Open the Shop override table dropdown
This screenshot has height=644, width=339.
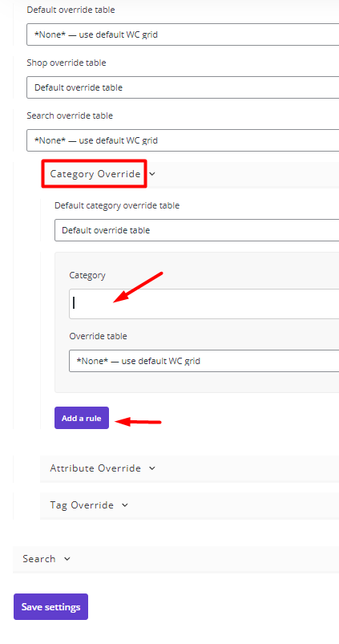[x=183, y=87]
